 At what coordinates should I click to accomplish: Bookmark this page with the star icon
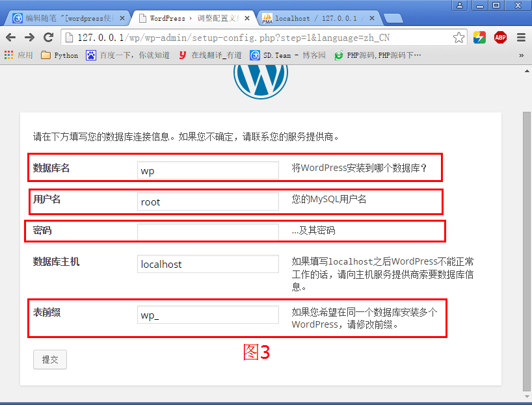click(459, 37)
